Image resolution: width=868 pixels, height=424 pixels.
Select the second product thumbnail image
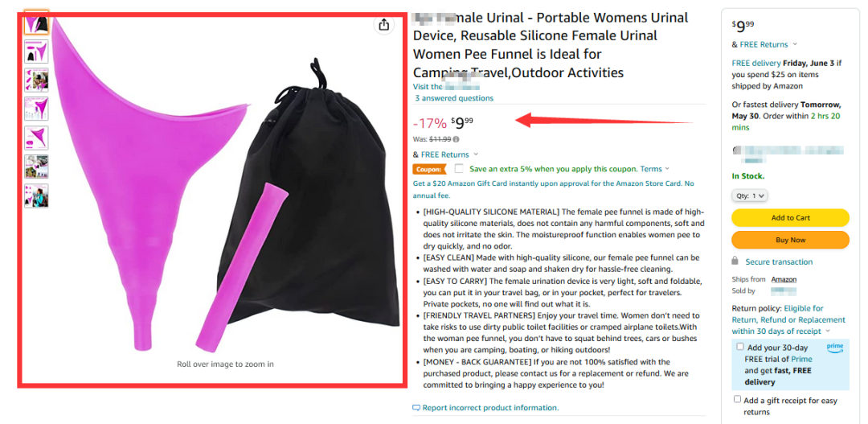click(36, 52)
